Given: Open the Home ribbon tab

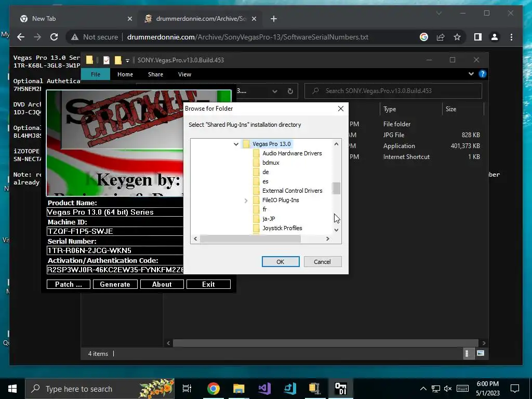Looking at the screenshot, I should point(125,74).
